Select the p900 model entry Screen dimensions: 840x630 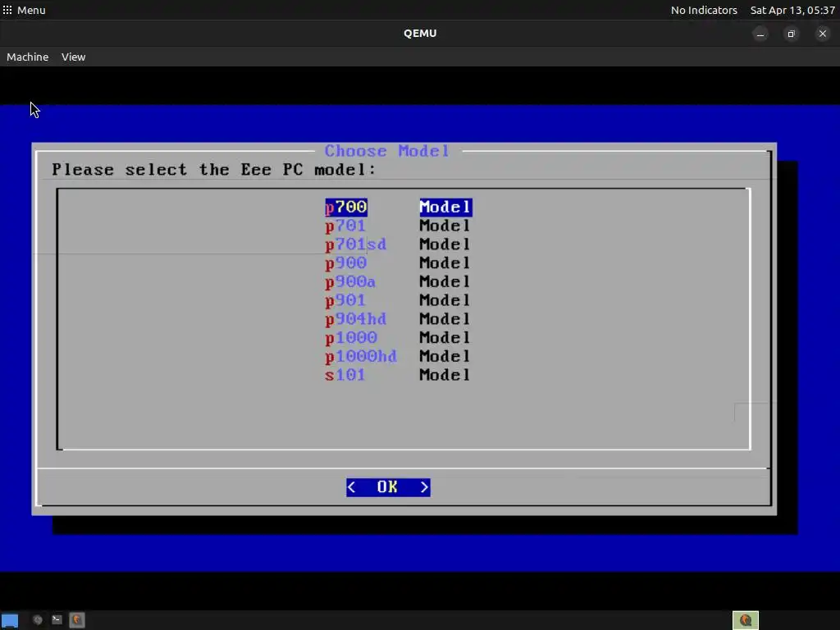[398, 263]
